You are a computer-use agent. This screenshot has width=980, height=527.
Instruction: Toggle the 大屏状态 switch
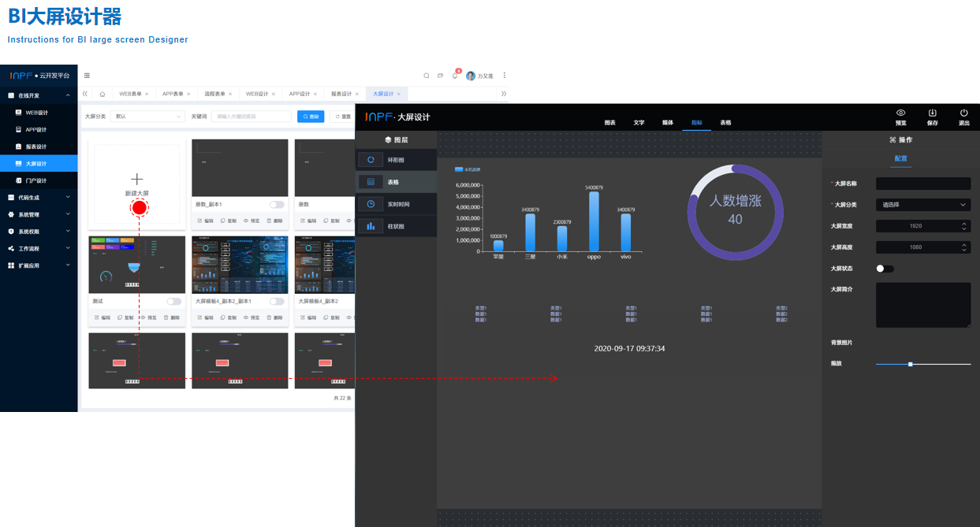coord(885,269)
